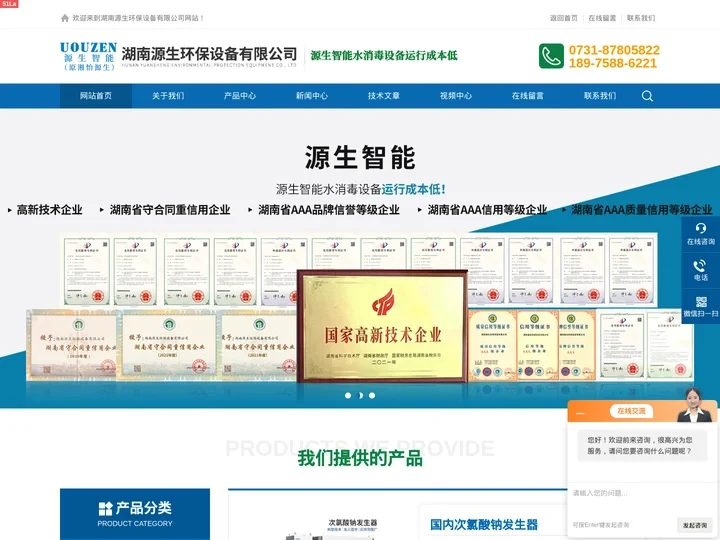The image size is (720, 540).
Task: Click company name 湖南源生环保设备有限公司
Action: (x=209, y=54)
